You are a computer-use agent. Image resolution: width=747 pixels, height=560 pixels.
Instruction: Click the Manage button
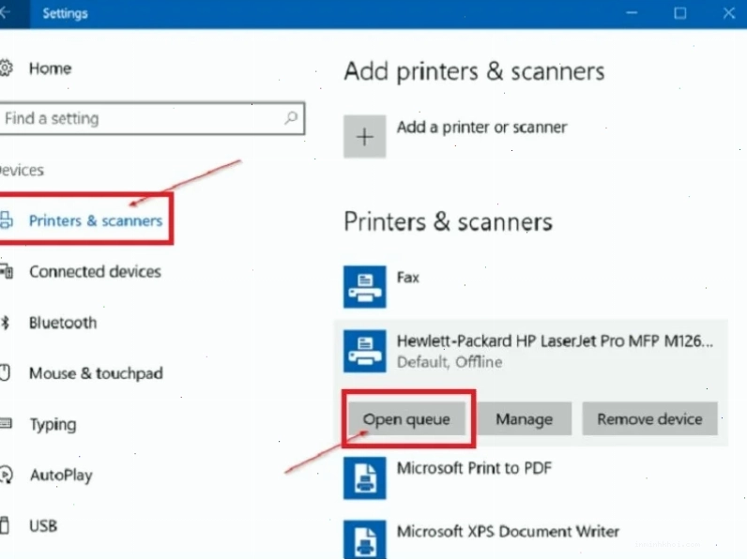[x=524, y=418]
